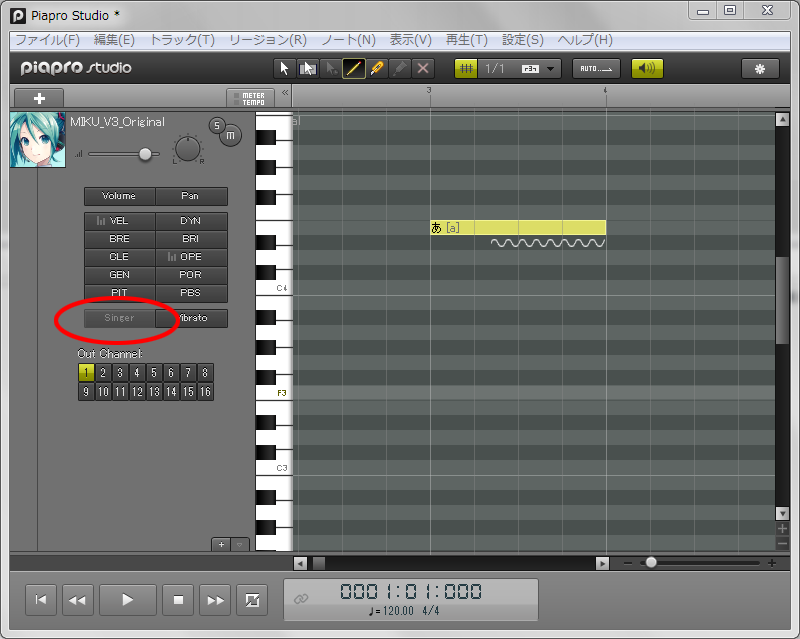The height and width of the screenshot is (639, 800).
Task: Open the METER TEMPO button
Action: coord(250,99)
